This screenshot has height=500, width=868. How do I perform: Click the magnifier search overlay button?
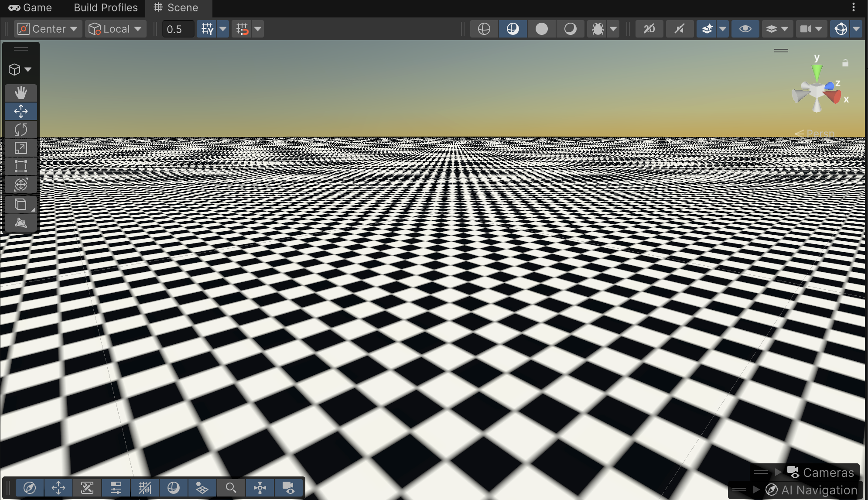coord(231,488)
